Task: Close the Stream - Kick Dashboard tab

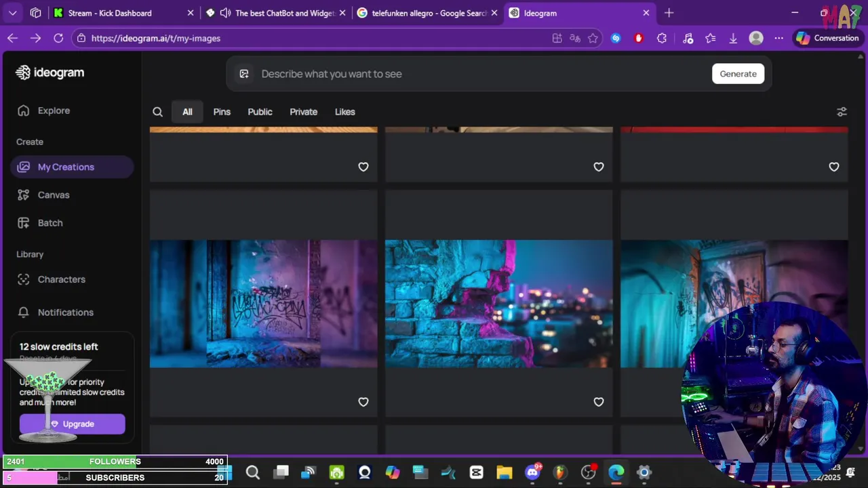Action: (x=191, y=13)
